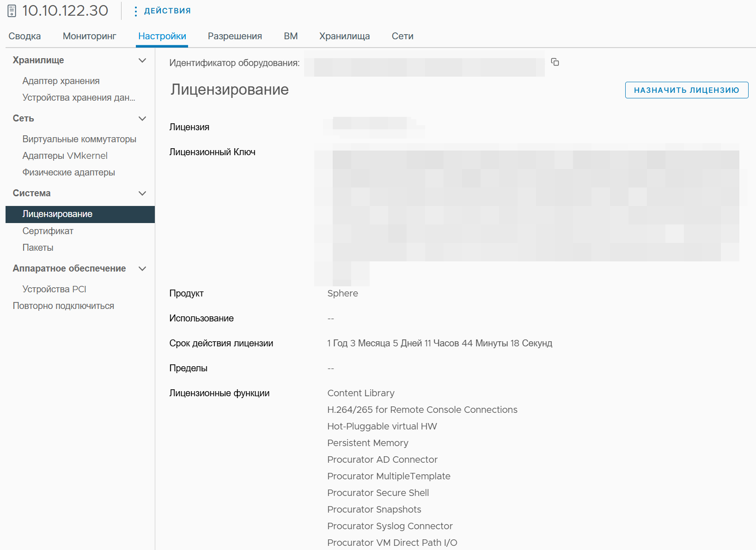Select the Настройки tab
Screen dimensions: 756x550
[162, 36]
